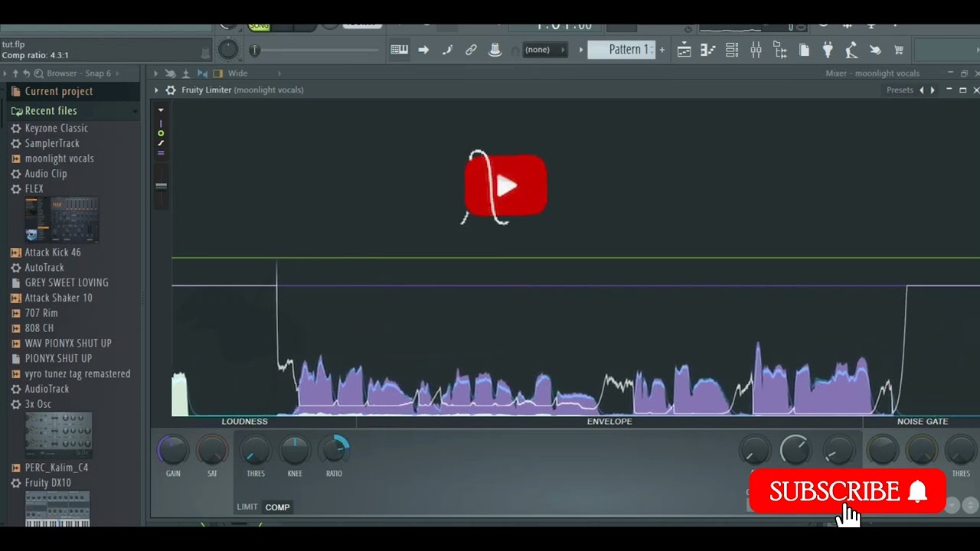Adjust the RATIO knob
The image size is (980, 551).
point(334,450)
